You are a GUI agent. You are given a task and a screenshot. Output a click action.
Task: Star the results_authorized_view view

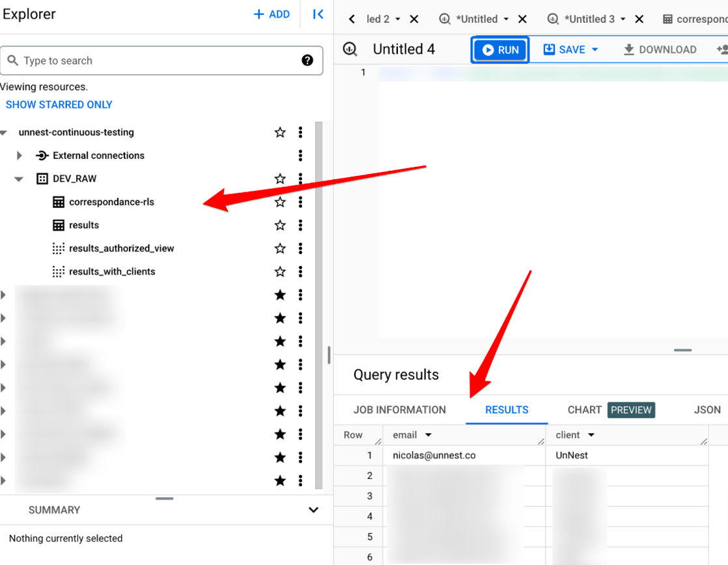coord(280,248)
